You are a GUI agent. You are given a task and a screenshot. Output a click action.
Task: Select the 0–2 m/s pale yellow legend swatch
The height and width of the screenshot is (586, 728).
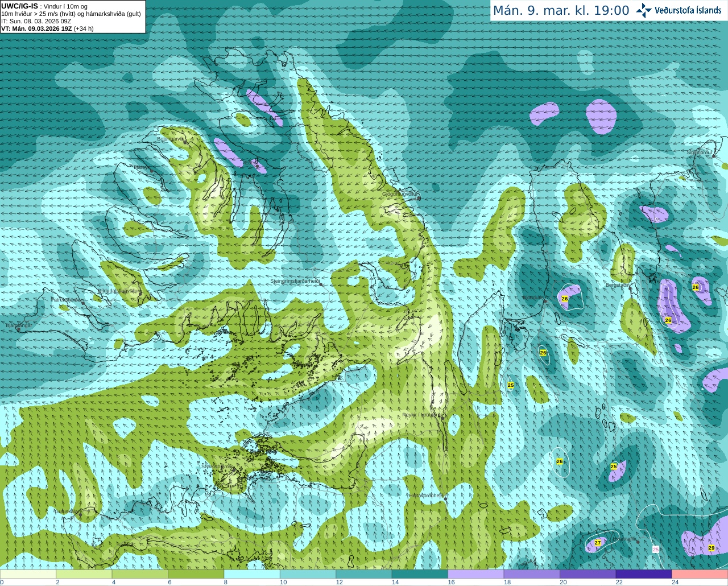pyautogui.click(x=28, y=574)
